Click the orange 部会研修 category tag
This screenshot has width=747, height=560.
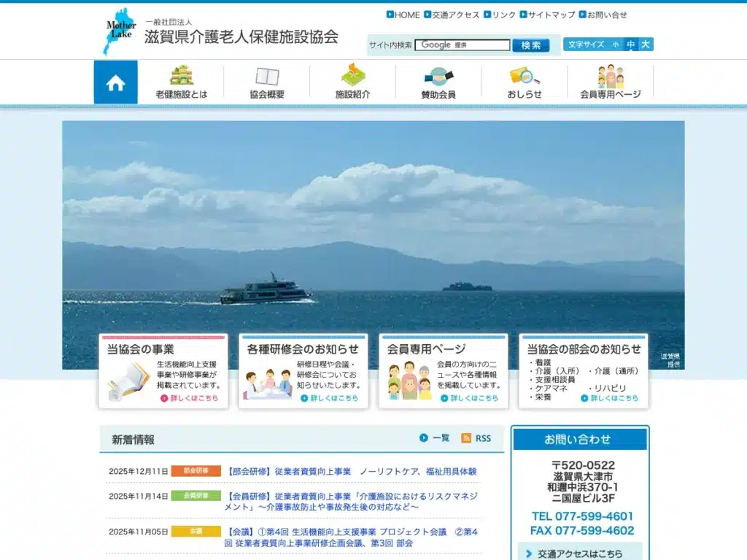[x=196, y=470]
